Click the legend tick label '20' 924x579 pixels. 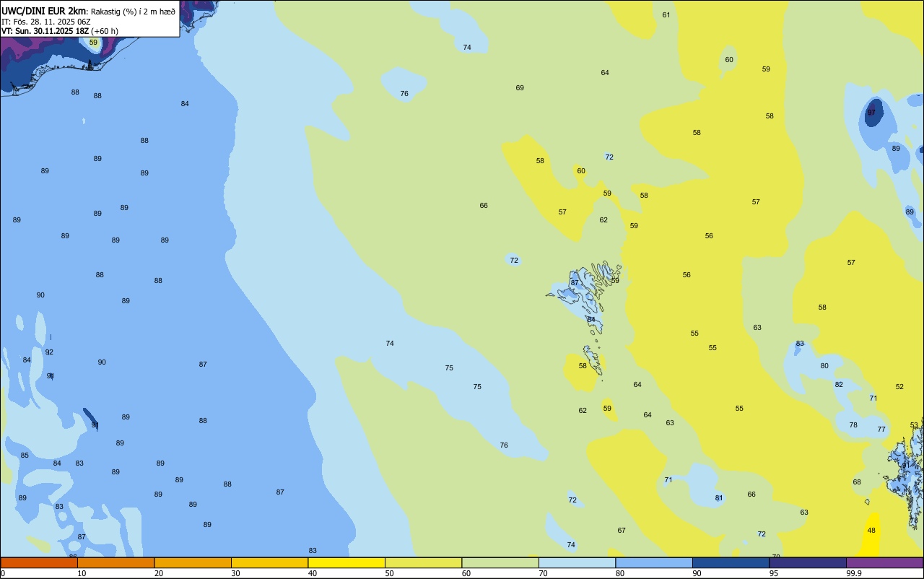pos(159,573)
